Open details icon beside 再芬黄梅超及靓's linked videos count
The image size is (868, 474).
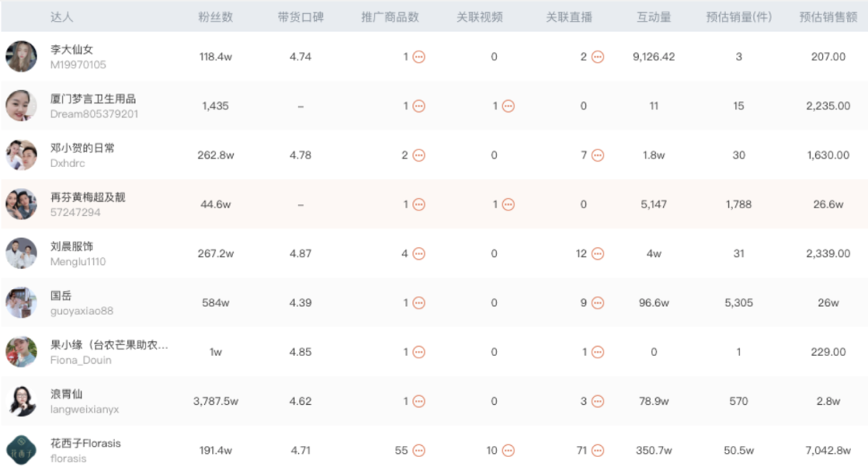tap(508, 205)
